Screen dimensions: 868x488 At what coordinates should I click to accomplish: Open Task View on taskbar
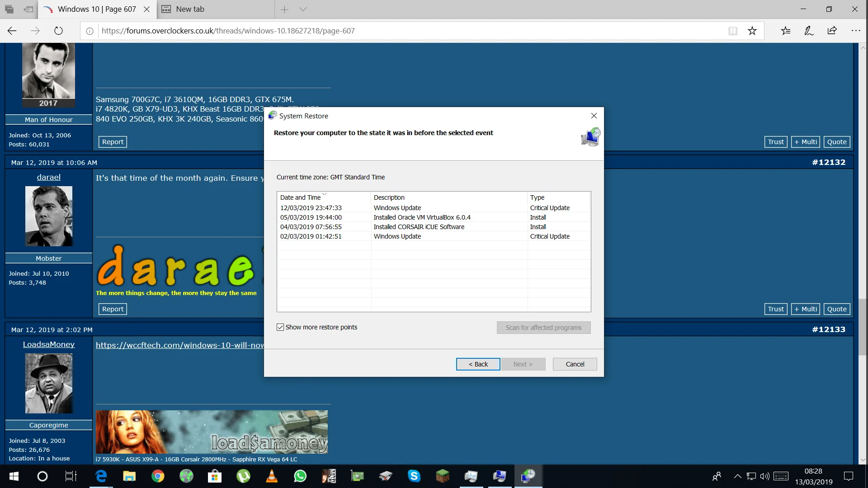[71, 476]
